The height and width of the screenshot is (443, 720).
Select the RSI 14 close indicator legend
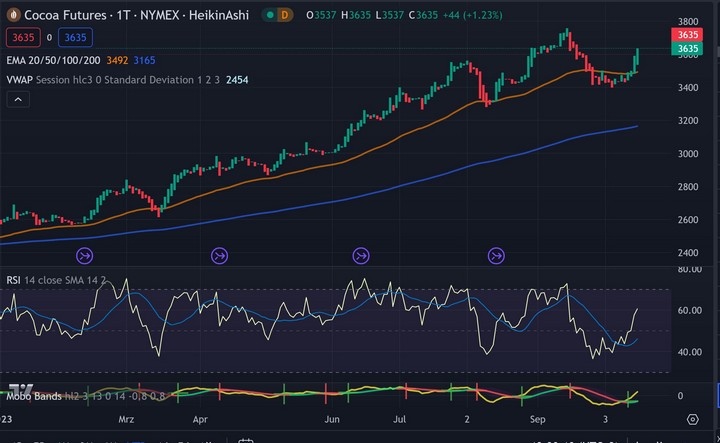coord(56,280)
